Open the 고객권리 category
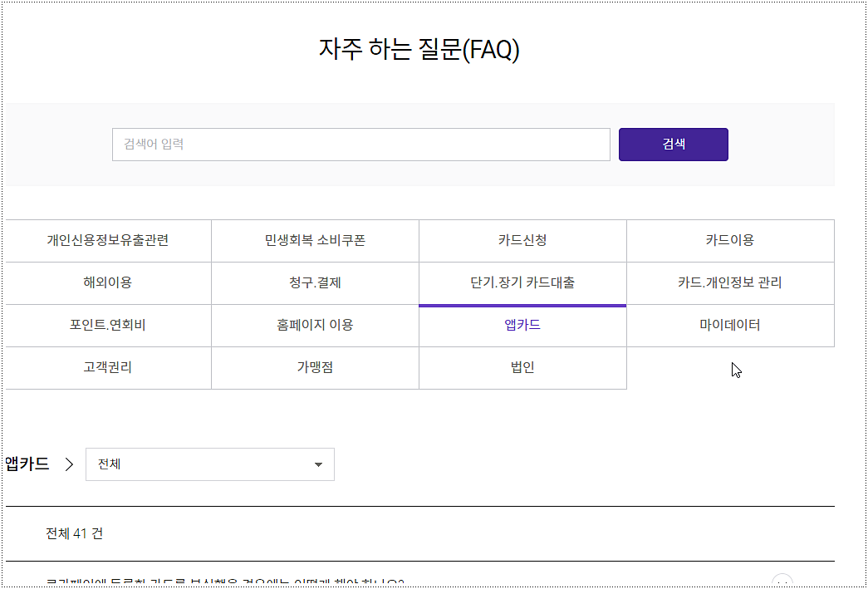The height and width of the screenshot is (589, 868). tap(107, 367)
